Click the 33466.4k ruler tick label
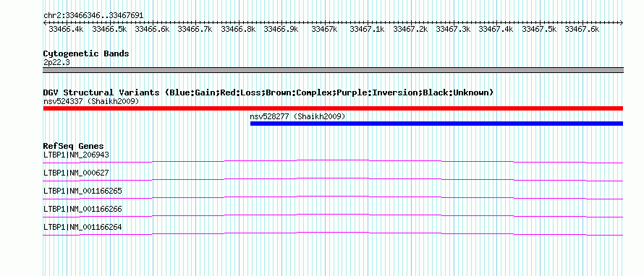Image resolution: width=644 pixels, height=276 pixels. 66,30
